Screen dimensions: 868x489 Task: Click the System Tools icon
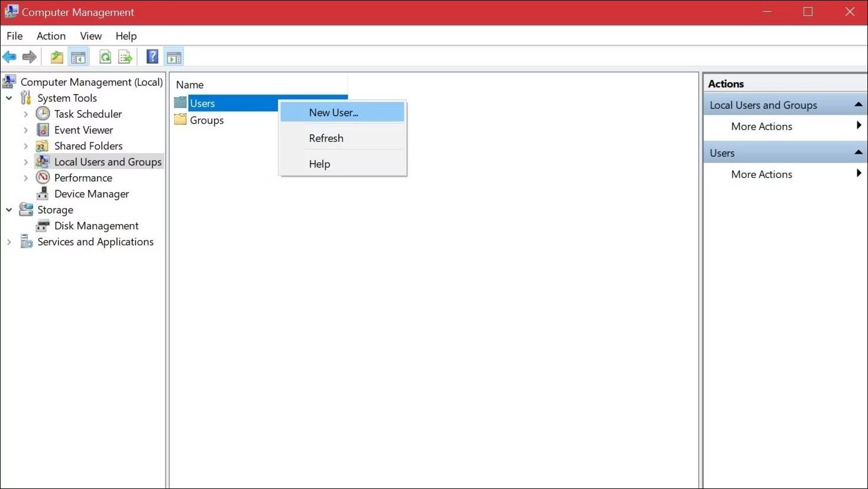coord(26,98)
